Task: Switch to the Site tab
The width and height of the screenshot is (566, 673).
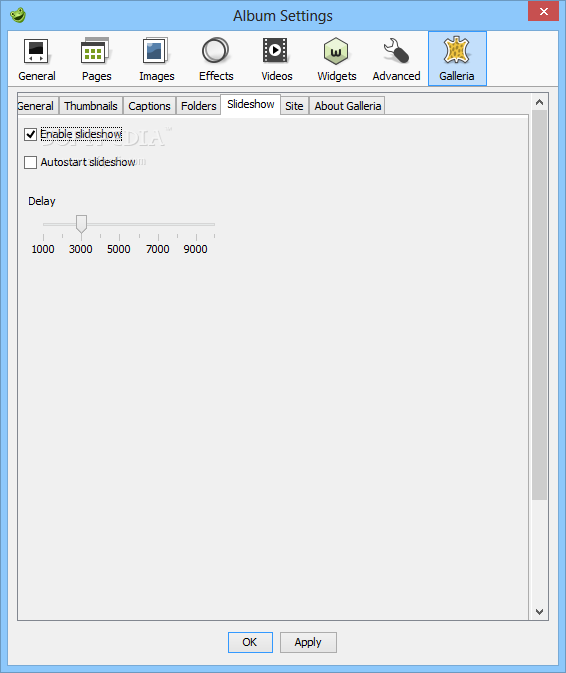Action: click(294, 106)
